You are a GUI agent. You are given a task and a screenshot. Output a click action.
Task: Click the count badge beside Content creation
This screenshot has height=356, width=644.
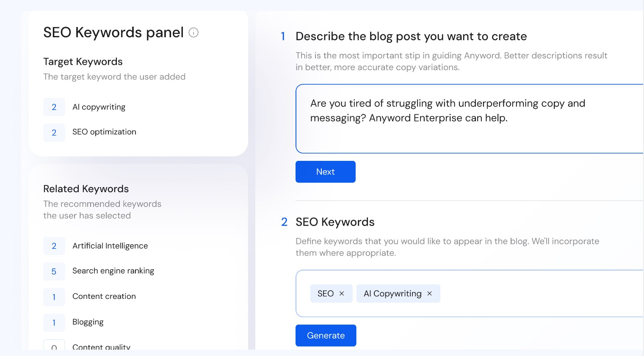click(54, 297)
